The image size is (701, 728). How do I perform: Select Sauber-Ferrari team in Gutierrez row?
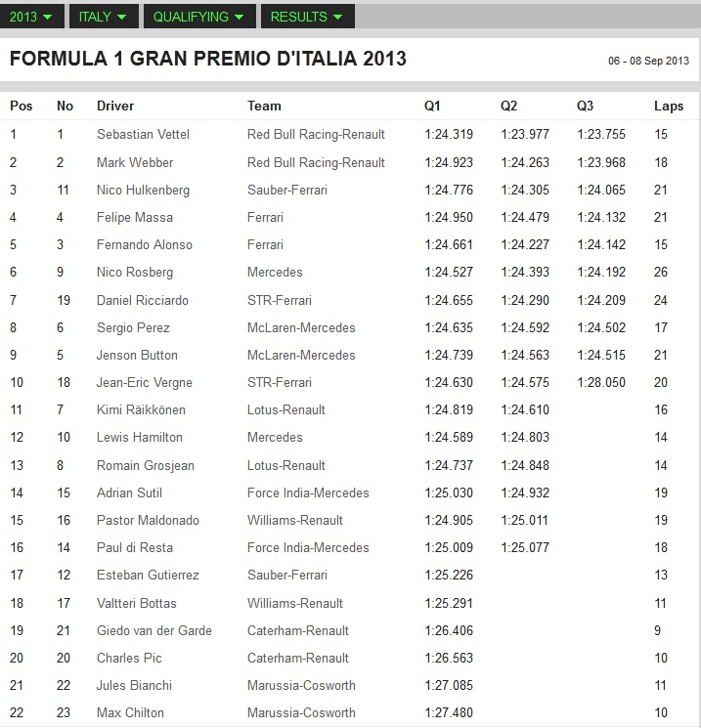(x=287, y=575)
